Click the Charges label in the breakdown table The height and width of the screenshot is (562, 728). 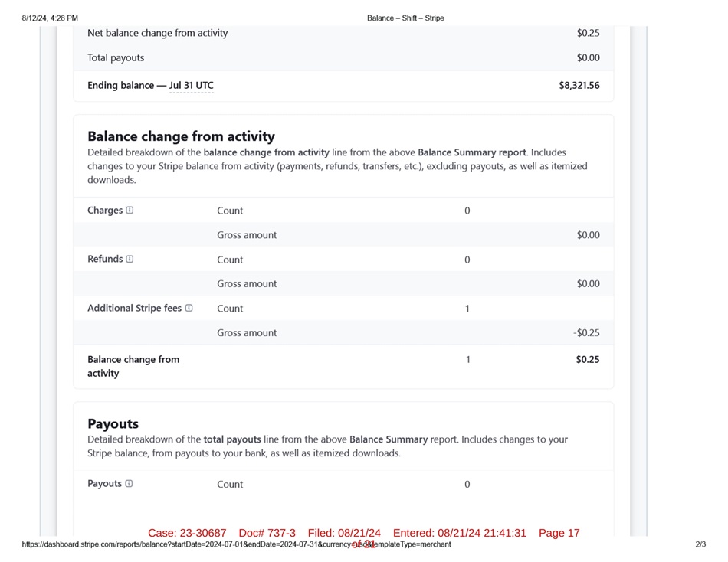105,211
